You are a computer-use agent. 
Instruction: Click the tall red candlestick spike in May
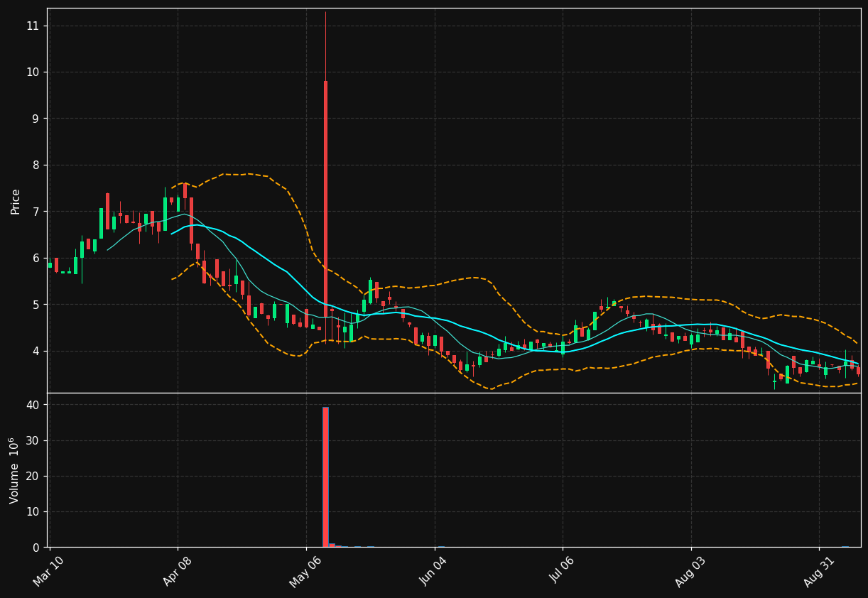325,199
